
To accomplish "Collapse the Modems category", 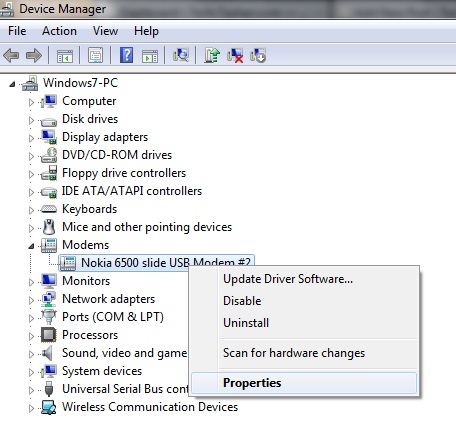I will pyautogui.click(x=31, y=246).
